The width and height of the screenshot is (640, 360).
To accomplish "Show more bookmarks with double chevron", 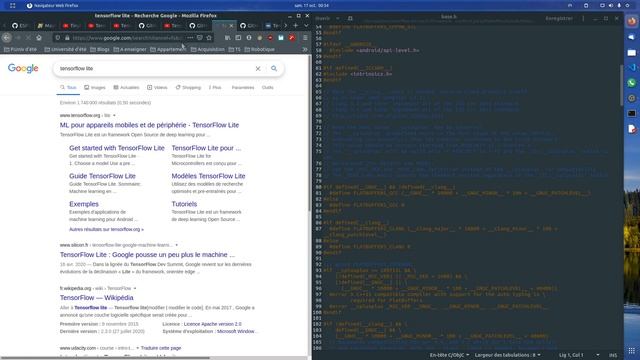I will coord(304,49).
